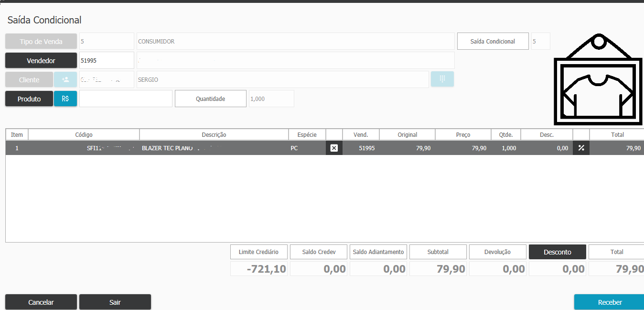This screenshot has height=310, width=644.
Task: Click the Preço column header
Action: pyautogui.click(x=463, y=134)
